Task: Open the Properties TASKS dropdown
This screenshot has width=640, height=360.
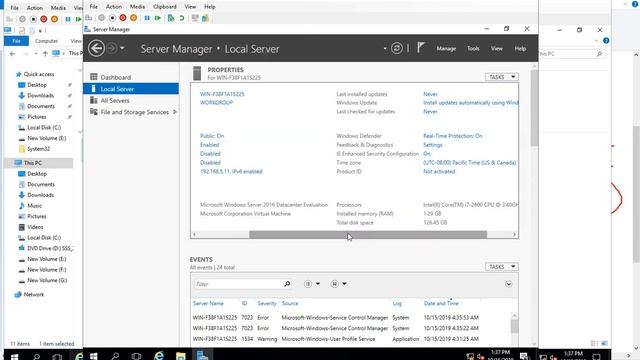Action: [502, 77]
